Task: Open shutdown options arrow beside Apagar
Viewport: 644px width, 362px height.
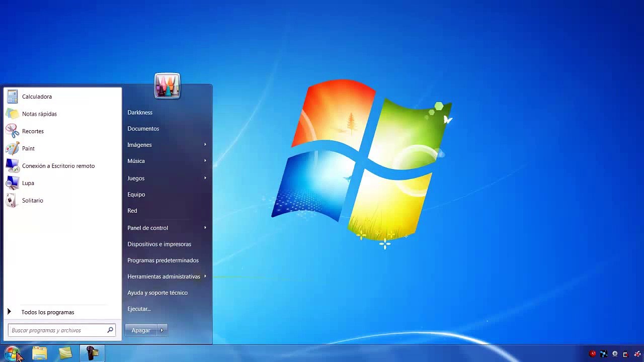Action: coord(162,330)
